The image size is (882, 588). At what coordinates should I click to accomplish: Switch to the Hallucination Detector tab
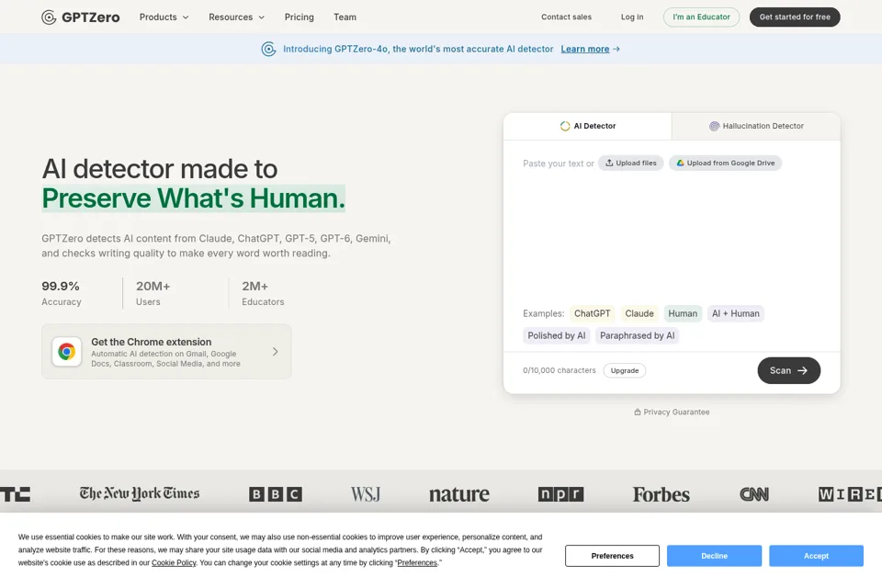[x=756, y=126]
